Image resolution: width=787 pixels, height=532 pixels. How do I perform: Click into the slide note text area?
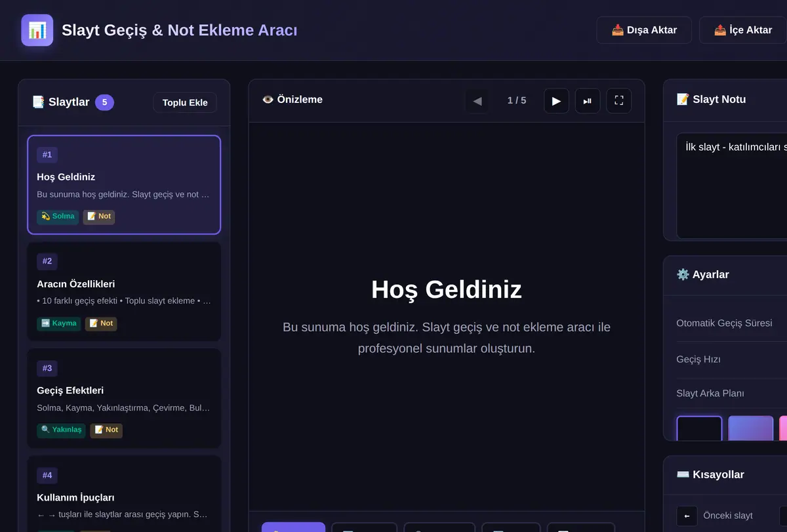[x=731, y=186]
